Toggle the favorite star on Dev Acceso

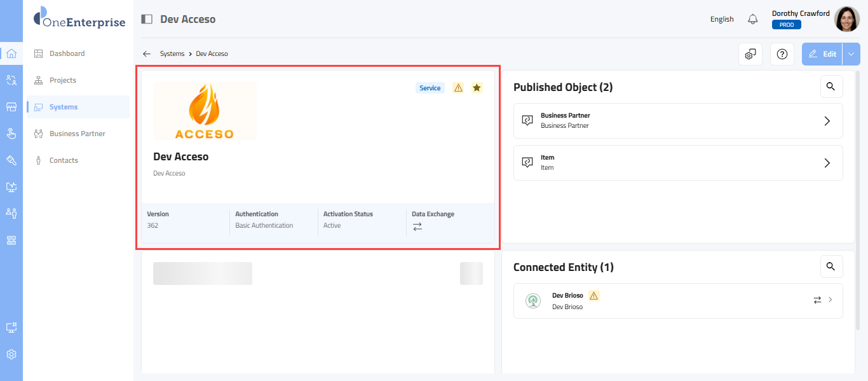[477, 88]
